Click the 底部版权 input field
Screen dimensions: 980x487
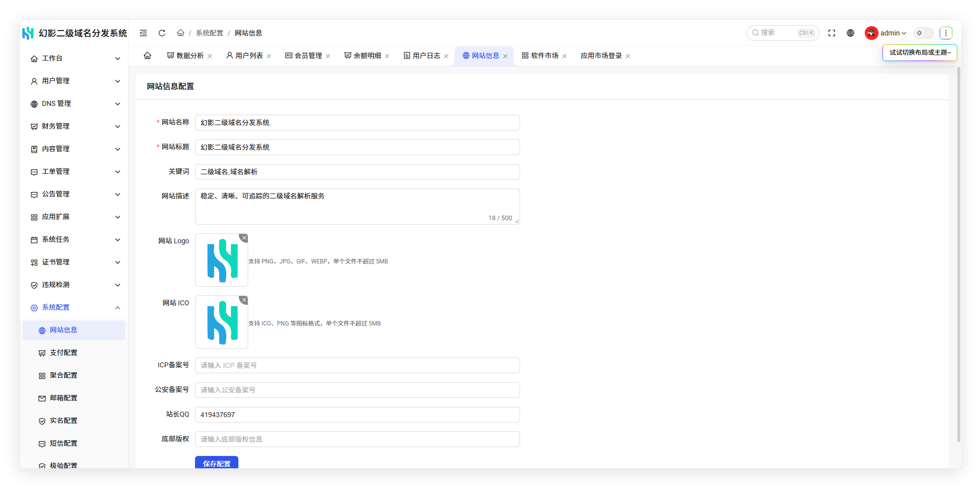click(358, 439)
